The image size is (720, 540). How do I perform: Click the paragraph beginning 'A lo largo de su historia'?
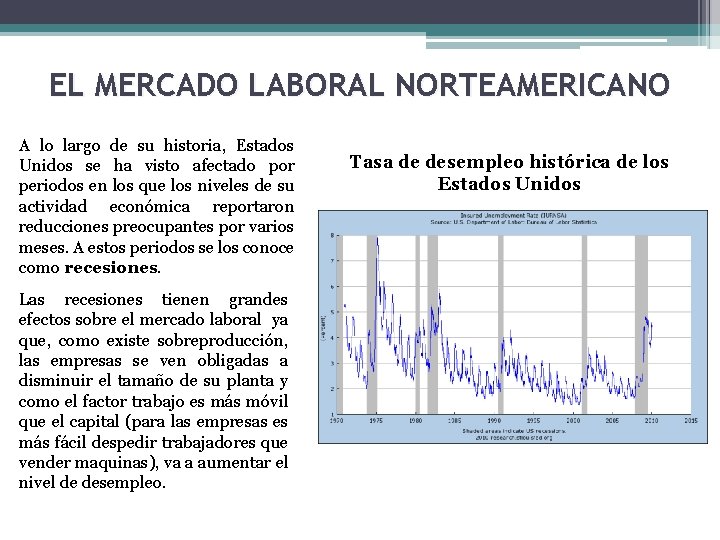[x=156, y=206]
